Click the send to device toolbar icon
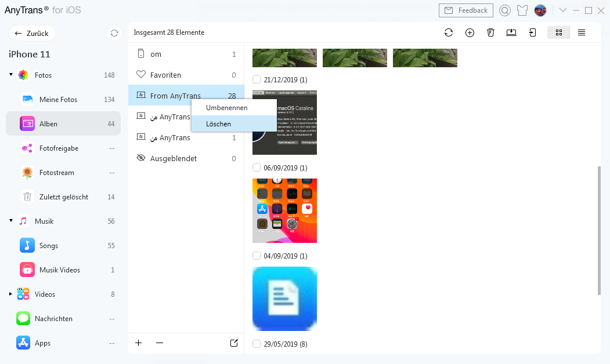 [x=533, y=32]
